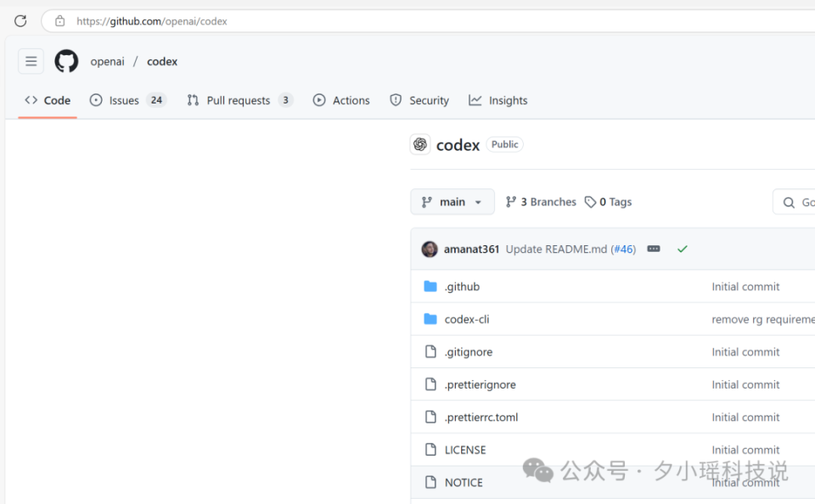Open the hamburger navigation menu

[x=31, y=61]
